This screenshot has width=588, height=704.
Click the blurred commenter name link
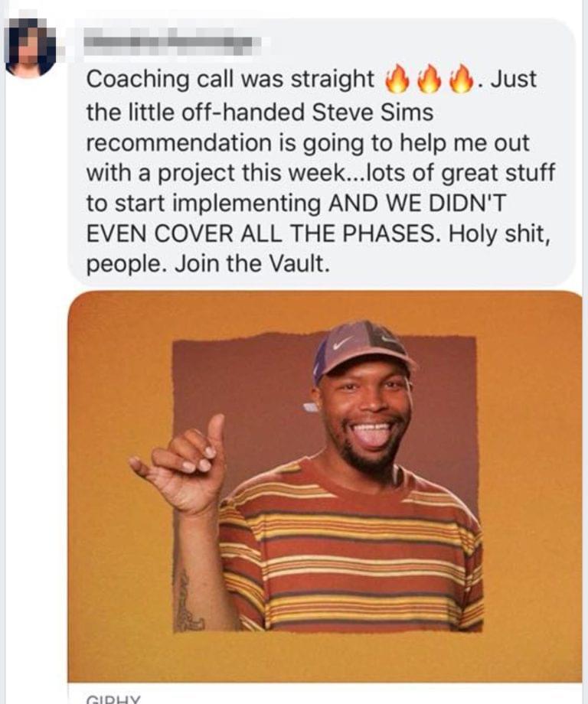(173, 41)
